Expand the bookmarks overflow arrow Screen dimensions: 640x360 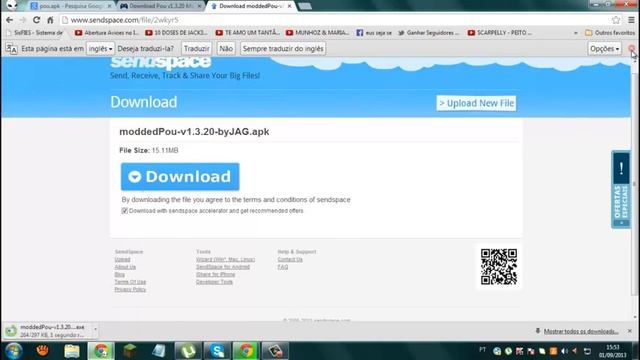point(576,33)
